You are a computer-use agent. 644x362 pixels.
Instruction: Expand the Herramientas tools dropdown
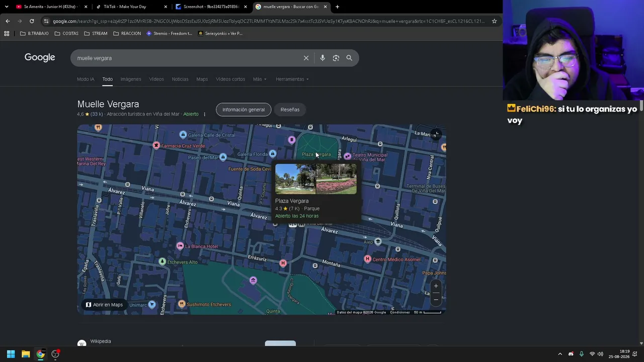[292, 79]
